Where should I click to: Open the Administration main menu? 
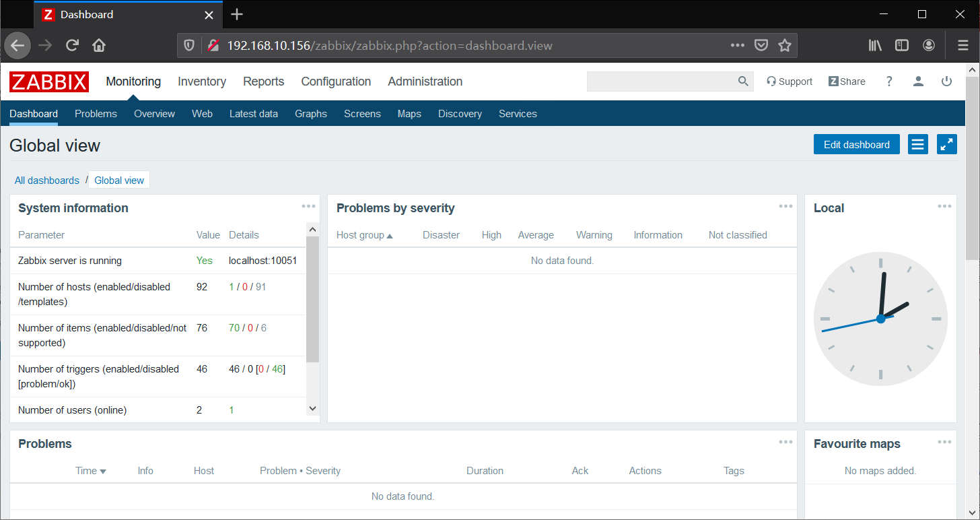[x=425, y=82]
